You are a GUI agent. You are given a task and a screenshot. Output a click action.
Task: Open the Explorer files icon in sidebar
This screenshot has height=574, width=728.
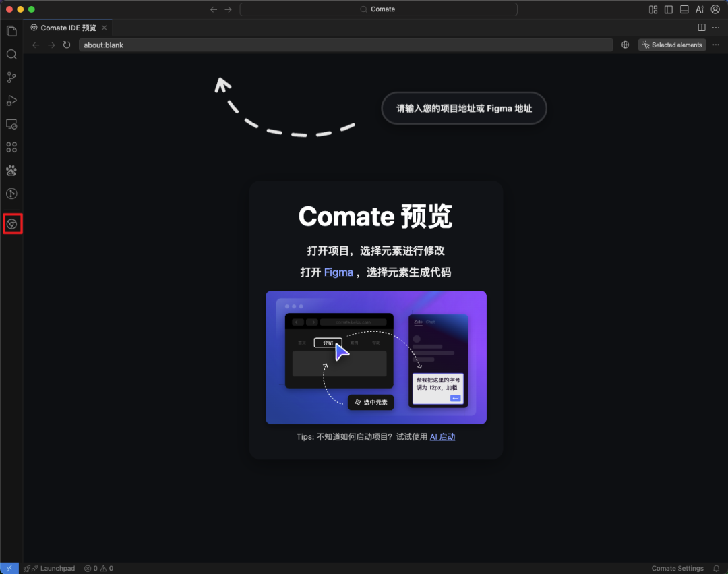point(11,31)
